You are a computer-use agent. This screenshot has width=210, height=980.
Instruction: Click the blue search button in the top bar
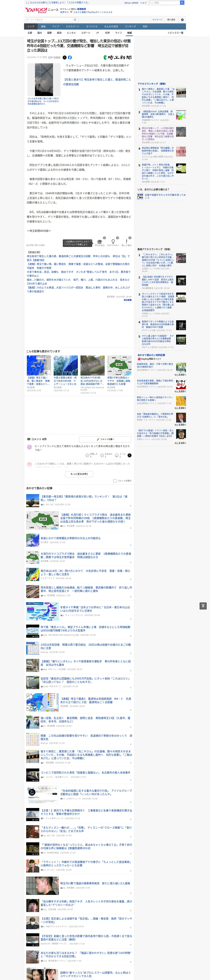[x=182, y=3]
